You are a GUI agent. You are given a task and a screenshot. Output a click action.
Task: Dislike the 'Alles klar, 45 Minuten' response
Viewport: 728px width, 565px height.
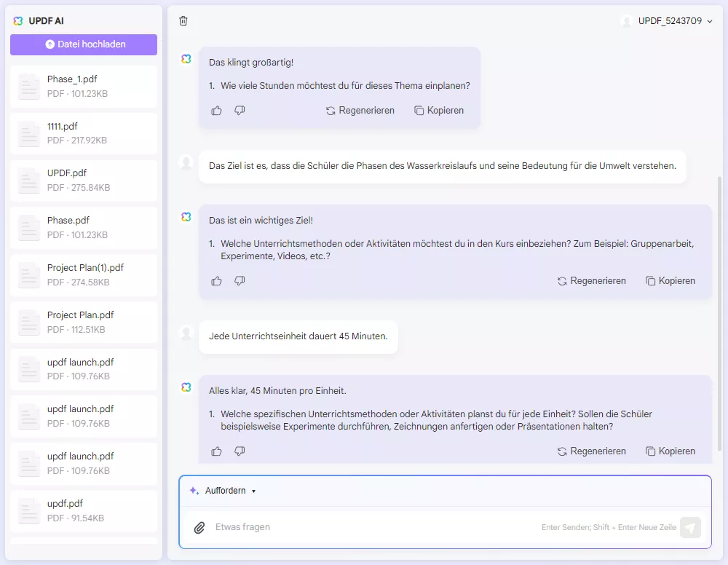click(x=240, y=451)
